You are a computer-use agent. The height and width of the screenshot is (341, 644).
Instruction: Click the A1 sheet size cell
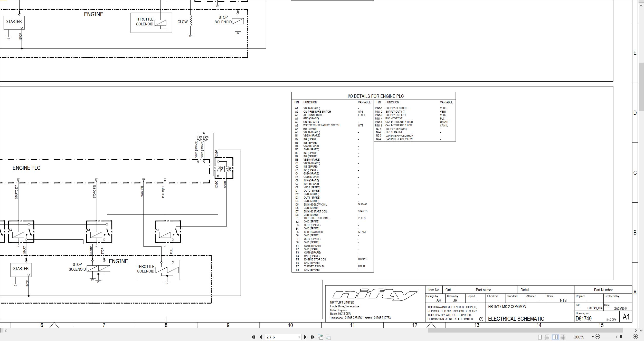pyautogui.click(x=626, y=317)
